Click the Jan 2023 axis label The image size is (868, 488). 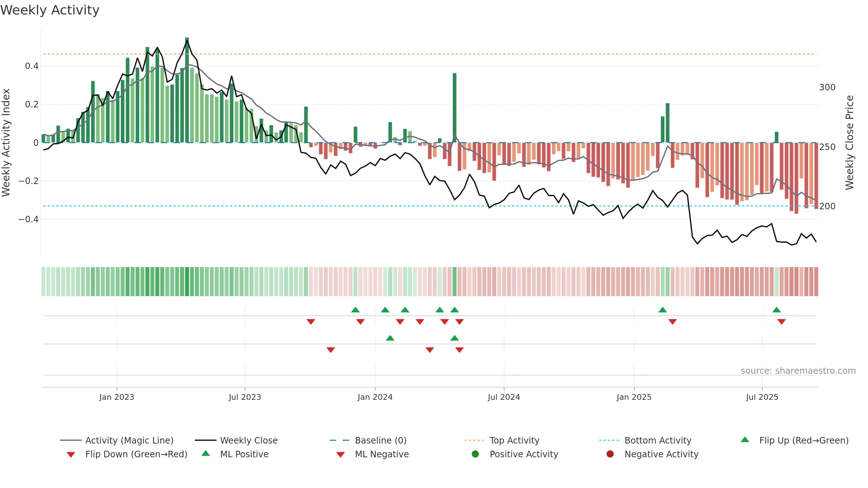pos(117,397)
